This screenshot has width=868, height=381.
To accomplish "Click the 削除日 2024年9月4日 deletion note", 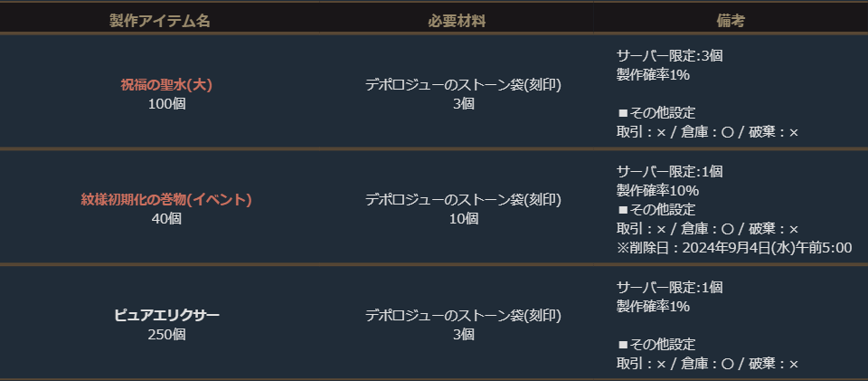I will (734, 248).
